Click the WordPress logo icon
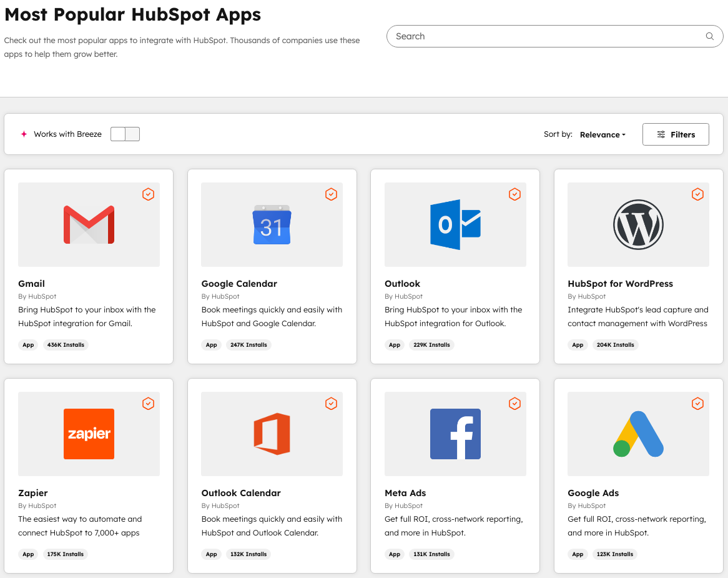The height and width of the screenshot is (578, 728). pyautogui.click(x=638, y=224)
